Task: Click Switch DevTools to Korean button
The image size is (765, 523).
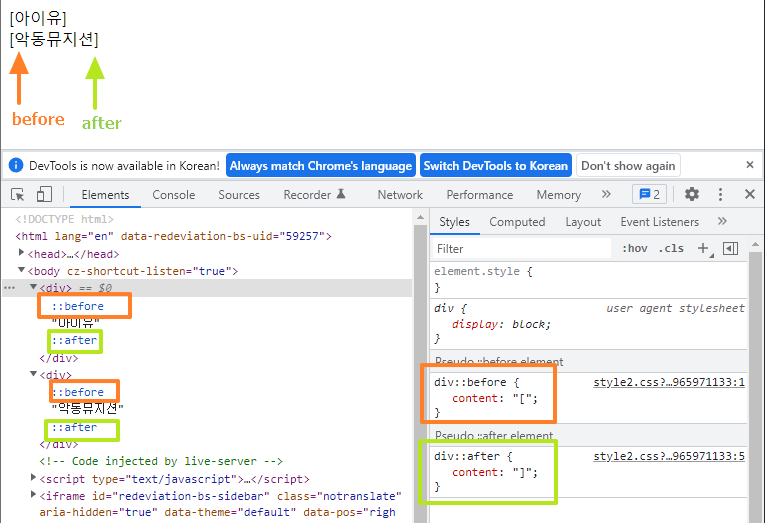Action: [x=496, y=165]
